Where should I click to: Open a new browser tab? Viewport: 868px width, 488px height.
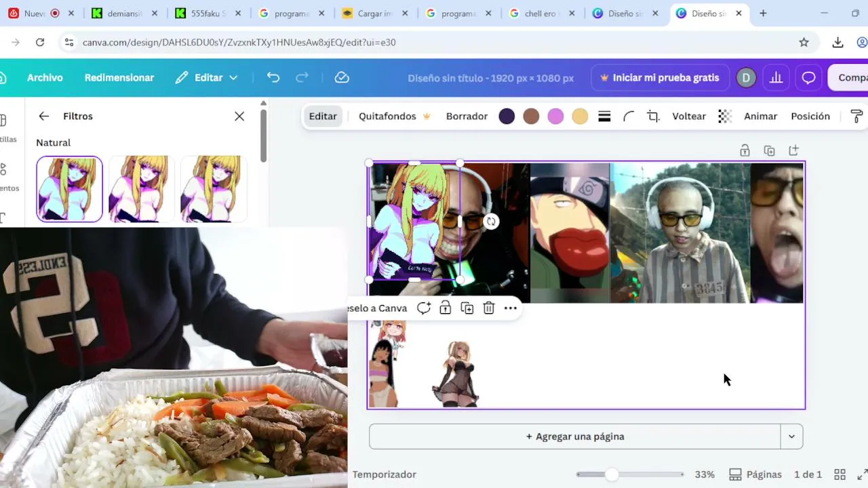(x=763, y=13)
